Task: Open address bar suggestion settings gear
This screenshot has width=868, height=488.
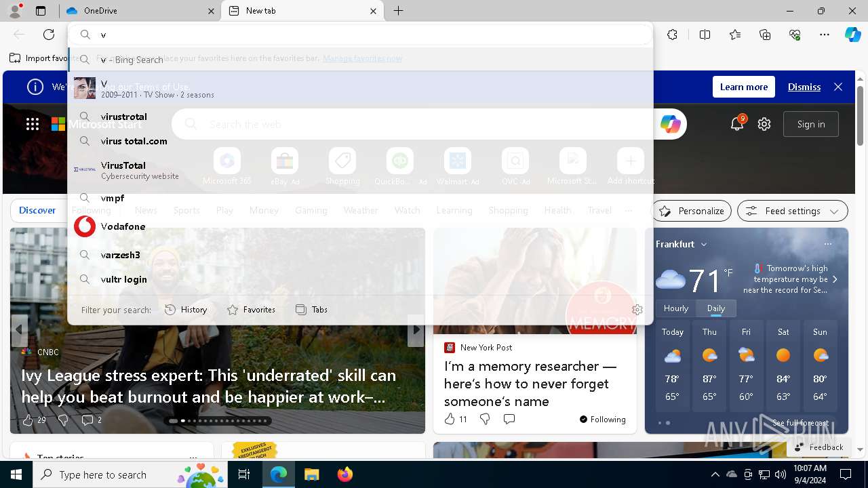Action: click(637, 309)
